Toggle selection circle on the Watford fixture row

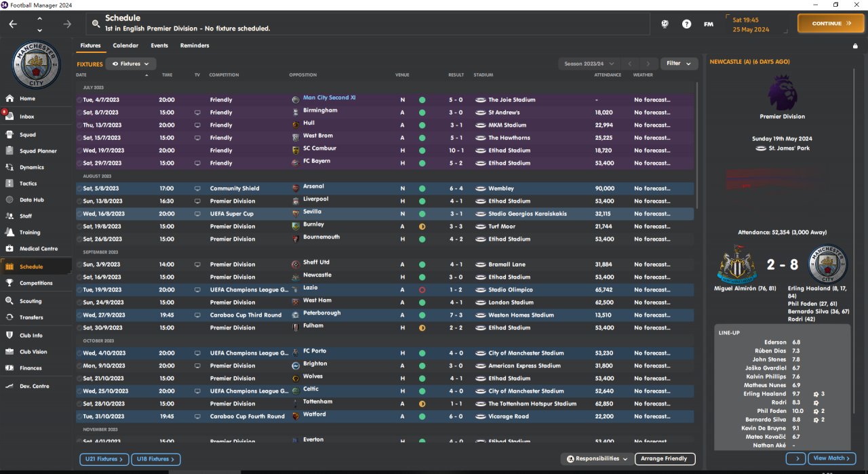pos(79,416)
